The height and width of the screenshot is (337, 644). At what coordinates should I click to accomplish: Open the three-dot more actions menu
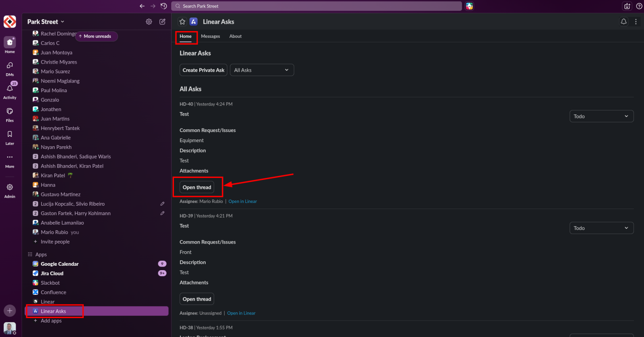[636, 22]
